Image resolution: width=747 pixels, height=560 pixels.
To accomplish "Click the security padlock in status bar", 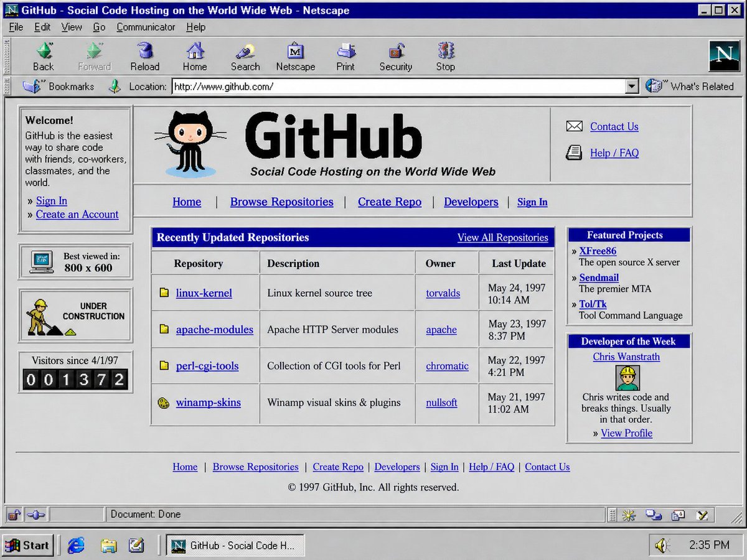I will tap(14, 515).
